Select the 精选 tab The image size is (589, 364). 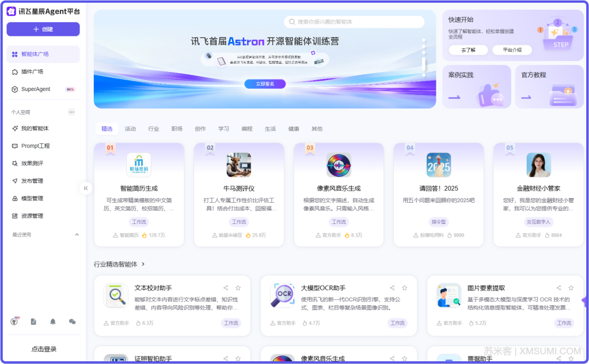click(x=107, y=129)
